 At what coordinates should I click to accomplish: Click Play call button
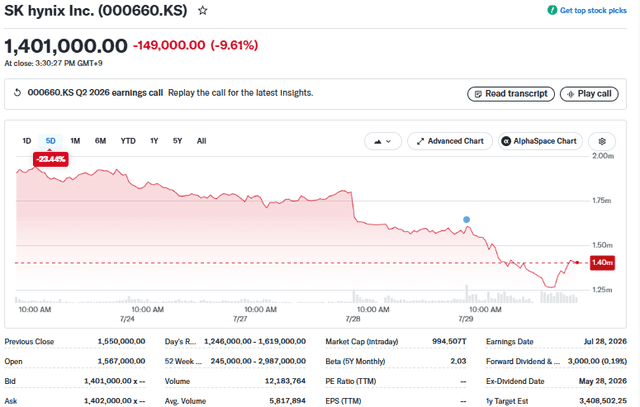(589, 94)
